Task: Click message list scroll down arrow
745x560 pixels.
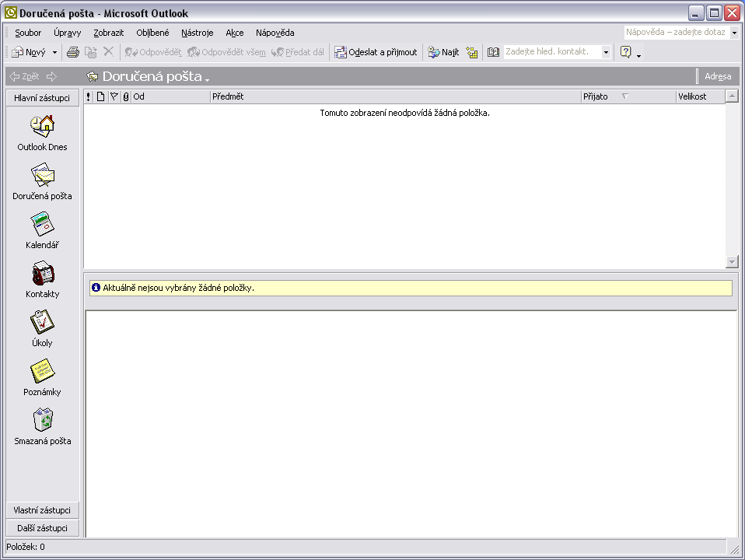Action: 733,262
